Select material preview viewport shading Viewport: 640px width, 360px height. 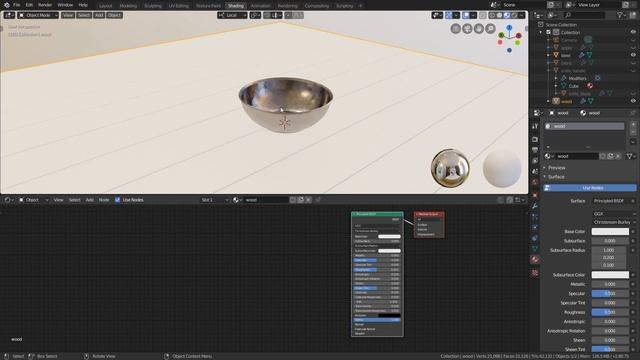(x=507, y=15)
